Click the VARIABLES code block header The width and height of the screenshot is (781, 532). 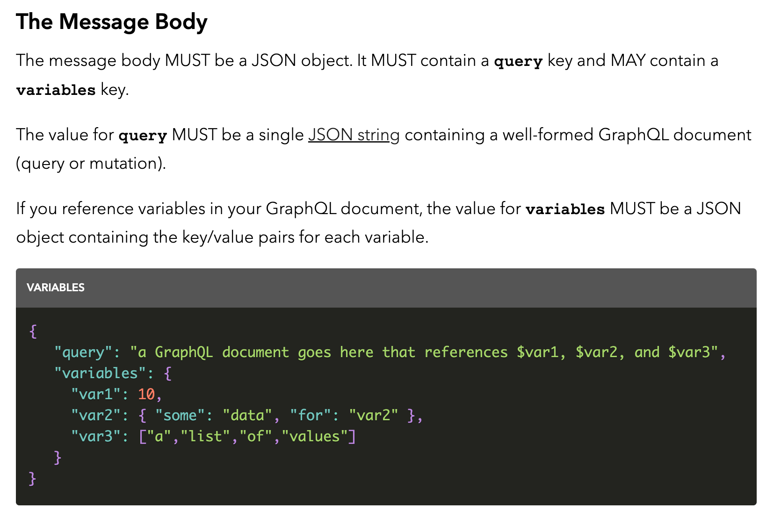(x=56, y=288)
